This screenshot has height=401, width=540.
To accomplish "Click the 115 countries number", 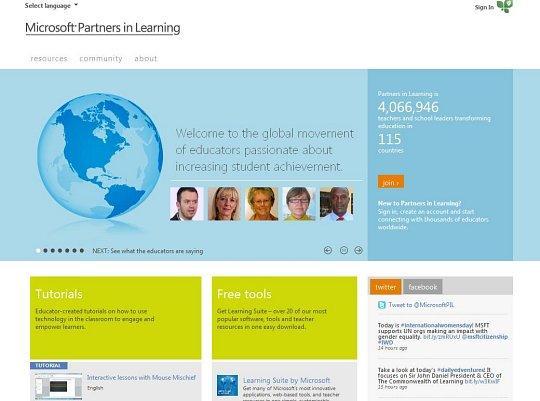I will 390,139.
